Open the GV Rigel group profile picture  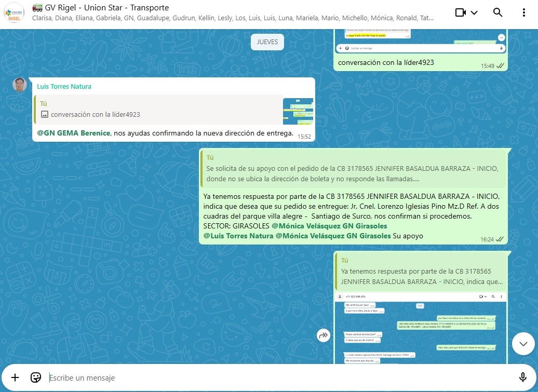[14, 13]
